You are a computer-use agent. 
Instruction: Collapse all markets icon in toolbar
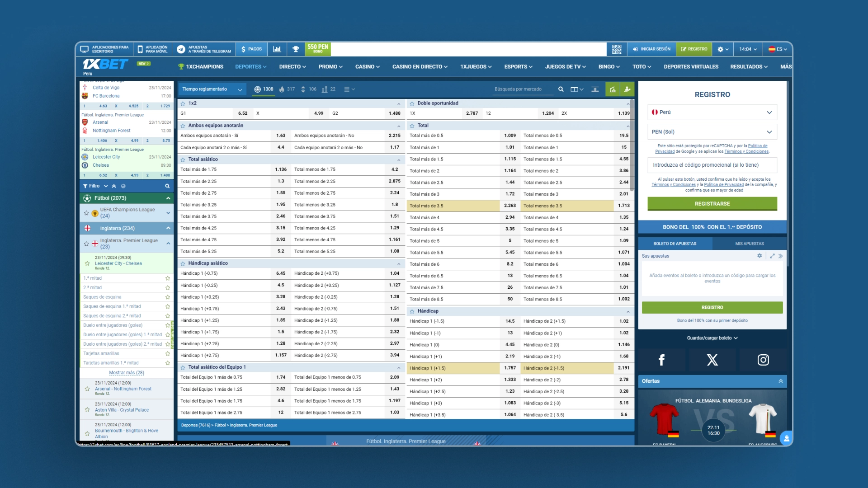(x=595, y=89)
